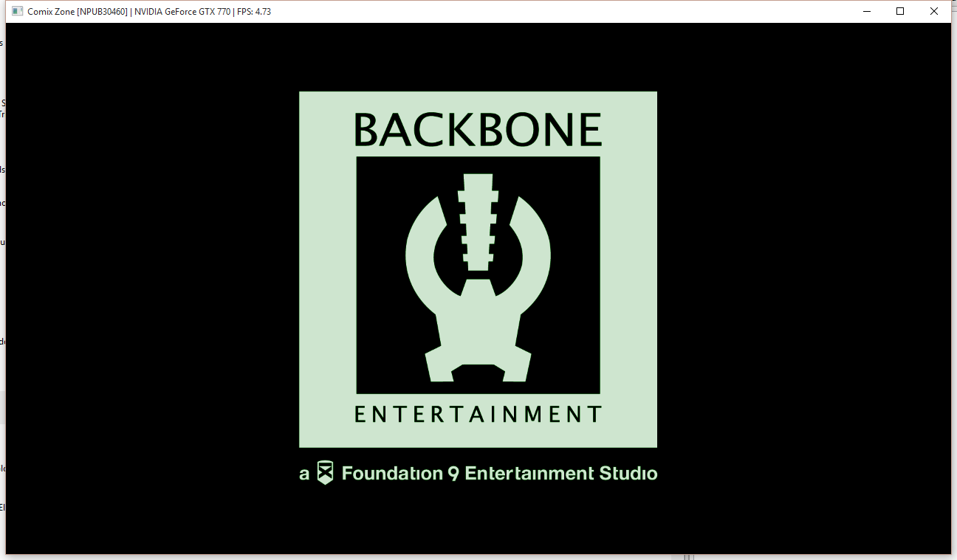This screenshot has width=957, height=560.
Task: Minimize the Comix Zone window
Action: point(866,11)
